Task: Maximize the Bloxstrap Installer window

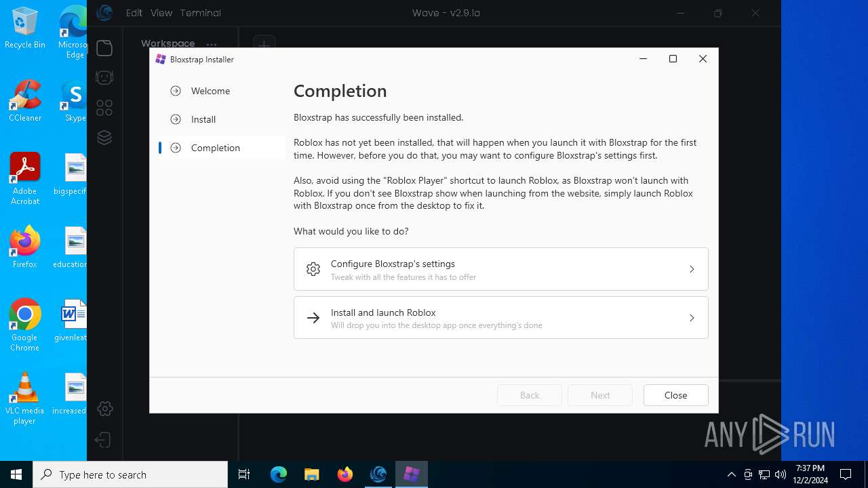Action: point(673,59)
